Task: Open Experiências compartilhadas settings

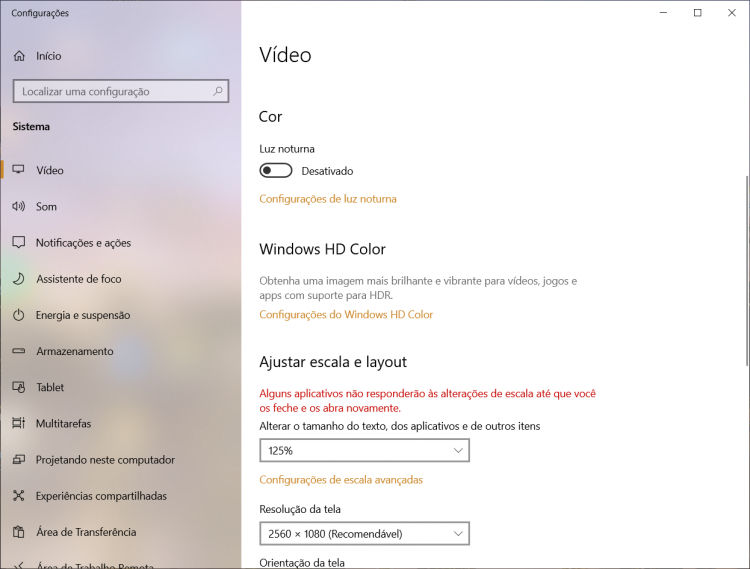Action: [121, 496]
